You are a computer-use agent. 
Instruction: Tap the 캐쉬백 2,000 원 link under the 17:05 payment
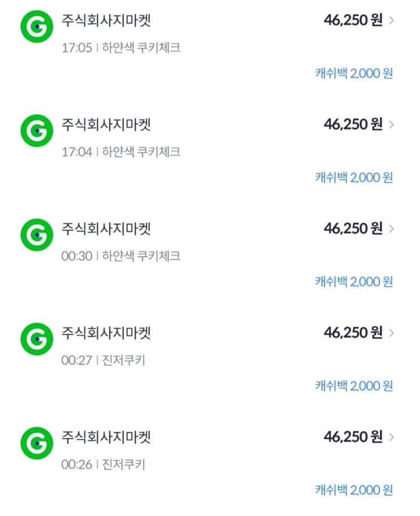click(x=354, y=73)
